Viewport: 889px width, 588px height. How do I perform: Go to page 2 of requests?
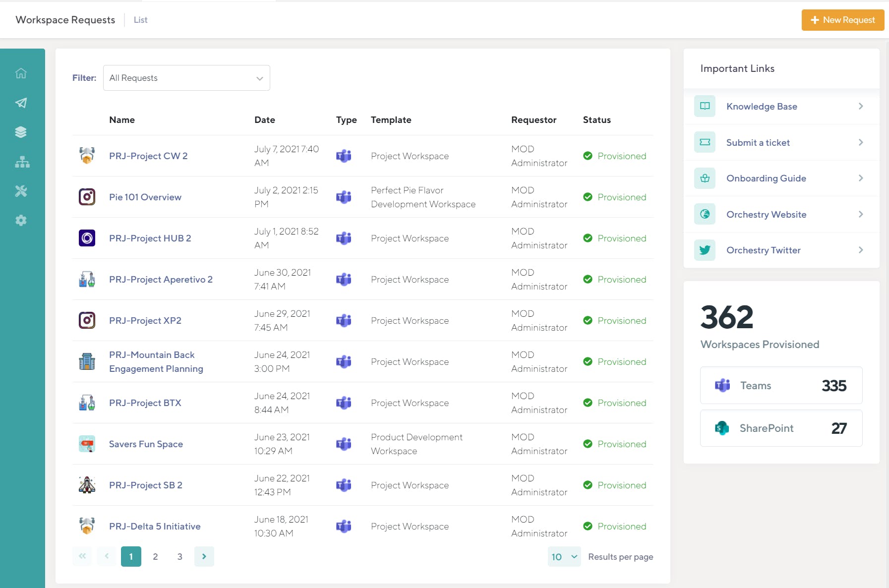click(155, 557)
